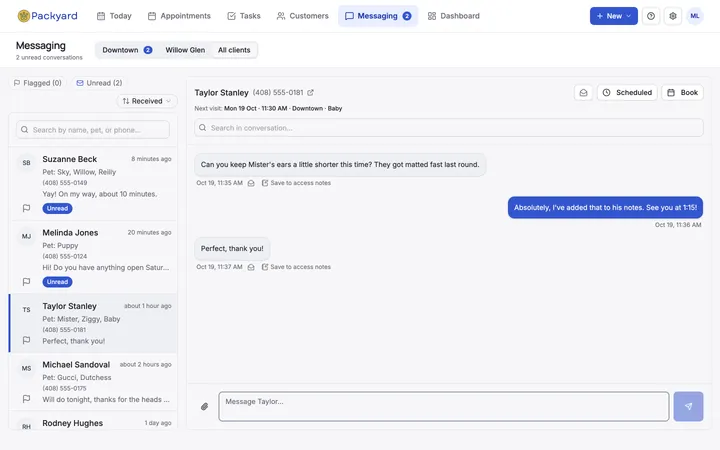Open Suzanne Beck's conversation
Image resolution: width=720 pixels, height=450 pixels.
[x=93, y=184]
